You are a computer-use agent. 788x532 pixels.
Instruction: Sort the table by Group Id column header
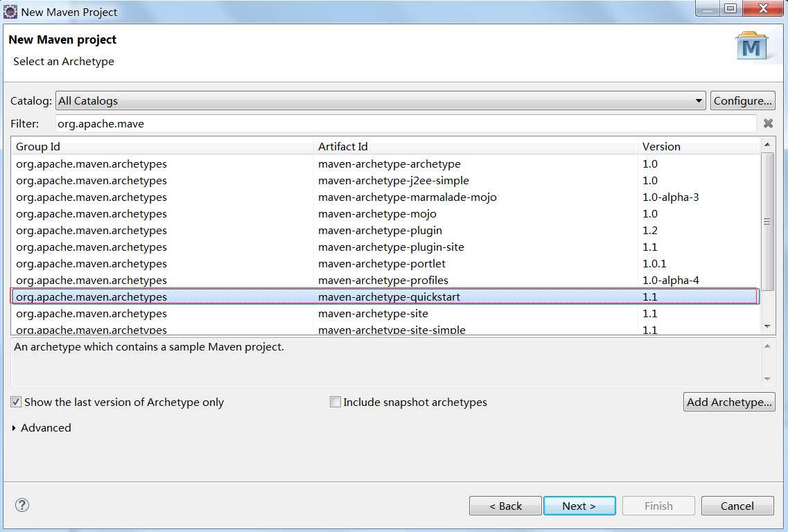point(162,146)
